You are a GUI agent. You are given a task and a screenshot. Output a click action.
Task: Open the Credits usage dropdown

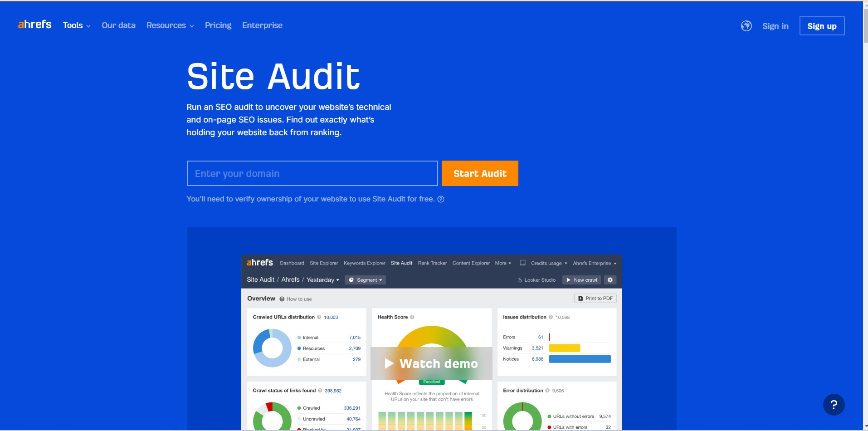pyautogui.click(x=549, y=263)
